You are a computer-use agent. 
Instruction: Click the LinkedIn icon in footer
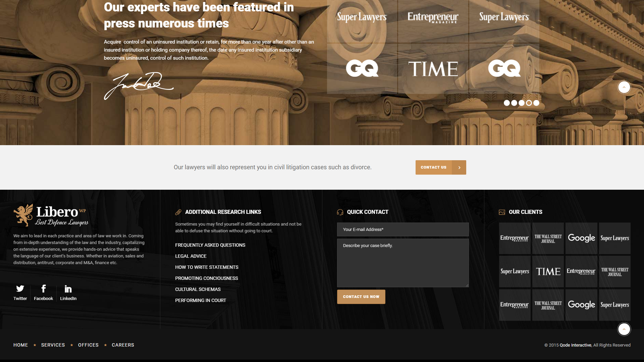(68, 289)
